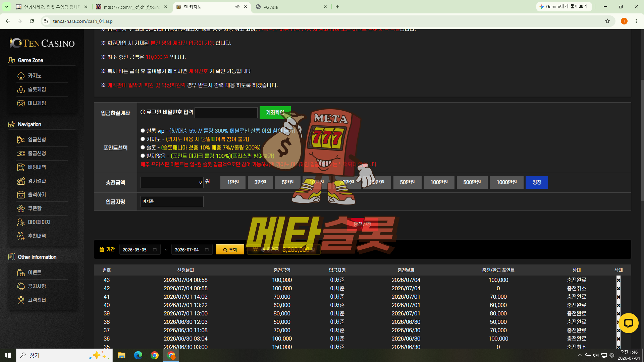644x362 pixels.
Task: Open File Explorer from taskbar
Action: pyautogui.click(x=121, y=355)
